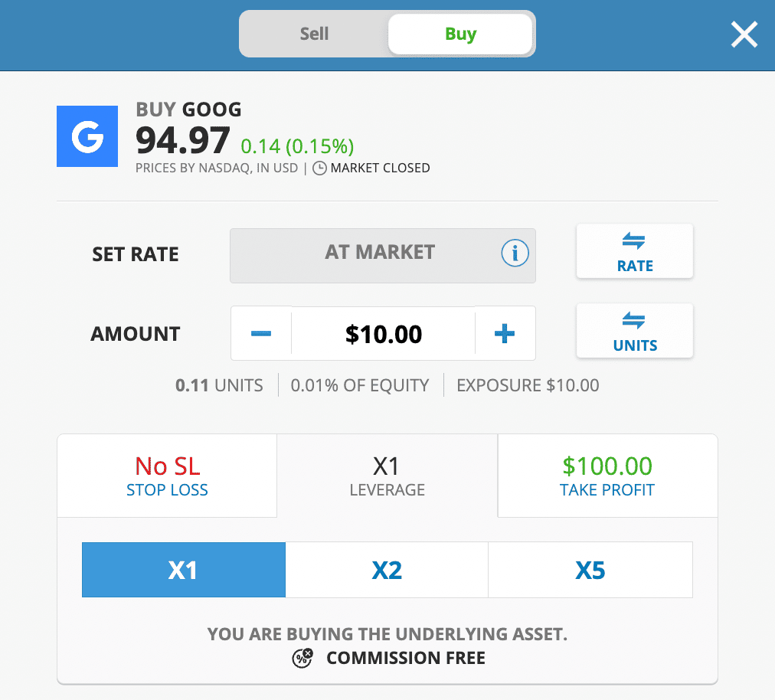The image size is (775, 700).
Task: Click the commission free percent icon
Action: coord(303,658)
